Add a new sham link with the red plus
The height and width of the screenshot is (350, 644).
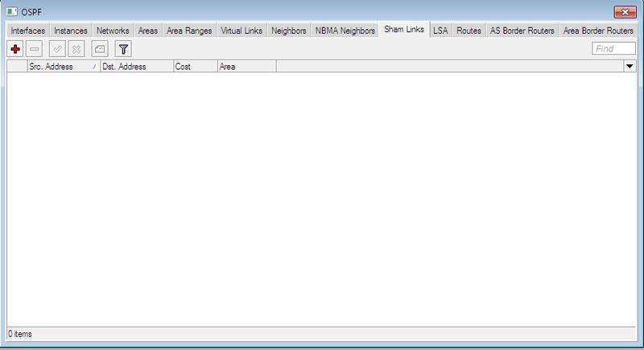coord(15,49)
